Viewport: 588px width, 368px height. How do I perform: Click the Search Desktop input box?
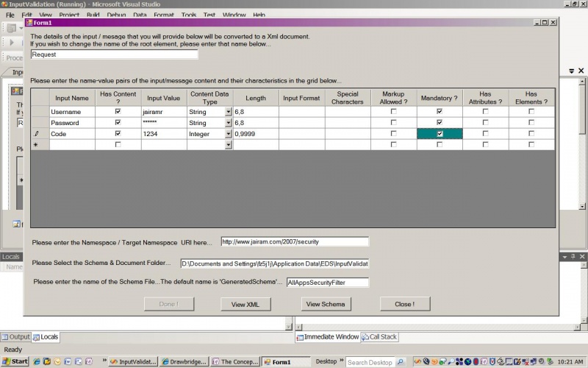coord(370,362)
